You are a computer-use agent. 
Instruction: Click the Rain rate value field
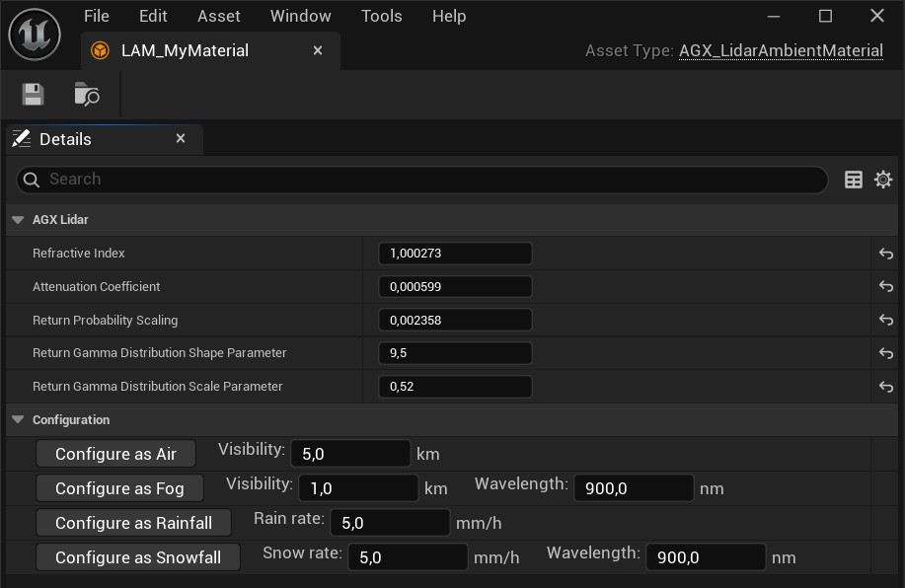coord(391,523)
